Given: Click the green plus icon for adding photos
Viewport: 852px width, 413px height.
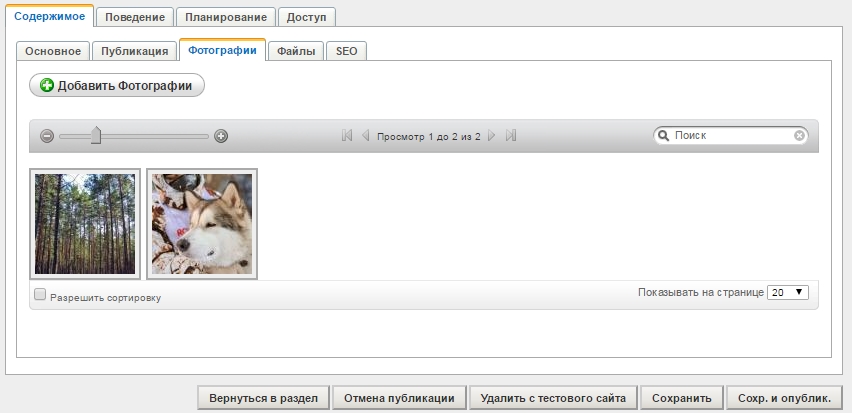Looking at the screenshot, I should 47,85.
